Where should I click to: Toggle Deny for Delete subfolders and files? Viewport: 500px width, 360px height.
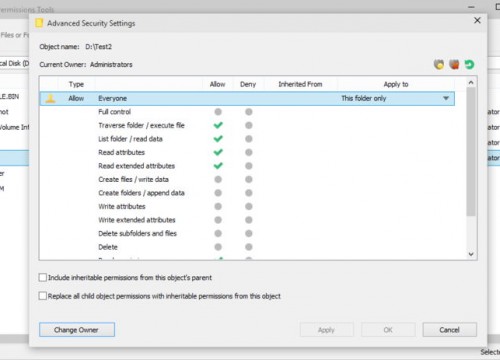click(249, 233)
